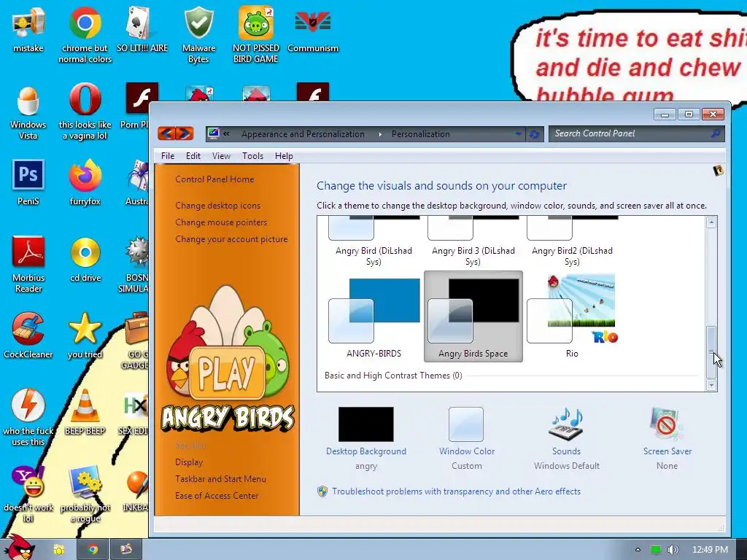Image resolution: width=747 pixels, height=560 pixels.
Task: Open 'Change your account picture' link
Action: 231,239
